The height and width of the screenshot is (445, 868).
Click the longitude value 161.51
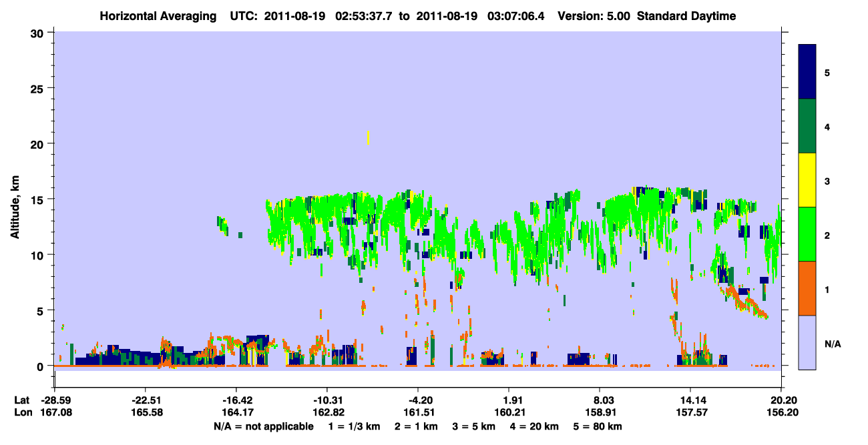point(418,412)
